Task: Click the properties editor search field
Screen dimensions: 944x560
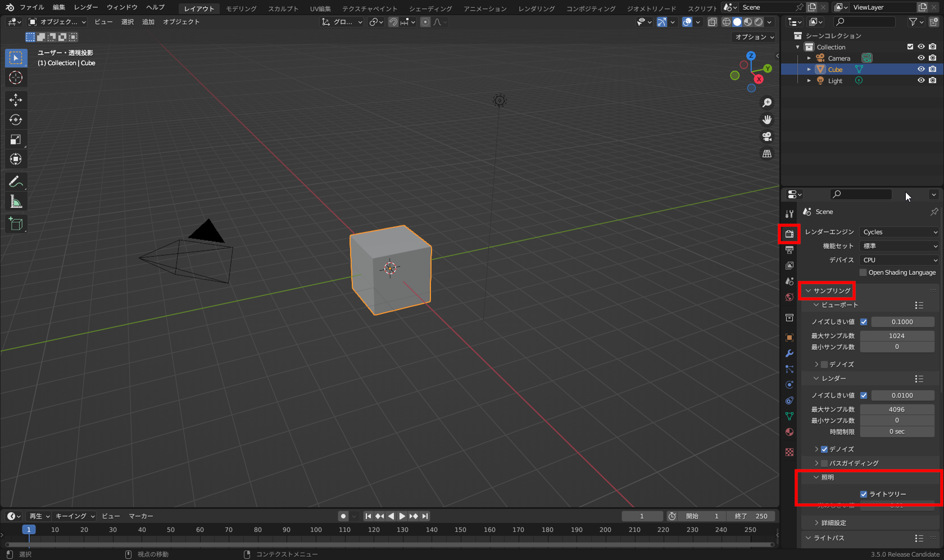Action: point(861,194)
